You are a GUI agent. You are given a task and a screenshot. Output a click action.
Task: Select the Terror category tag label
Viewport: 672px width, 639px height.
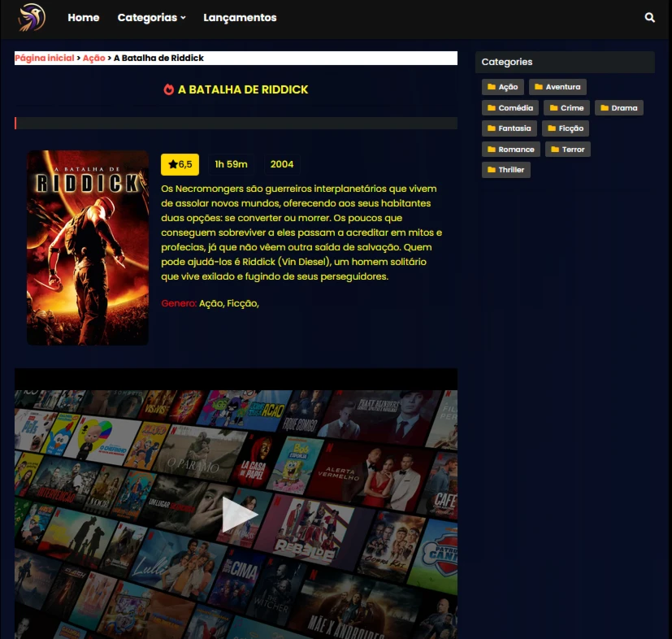(574, 150)
